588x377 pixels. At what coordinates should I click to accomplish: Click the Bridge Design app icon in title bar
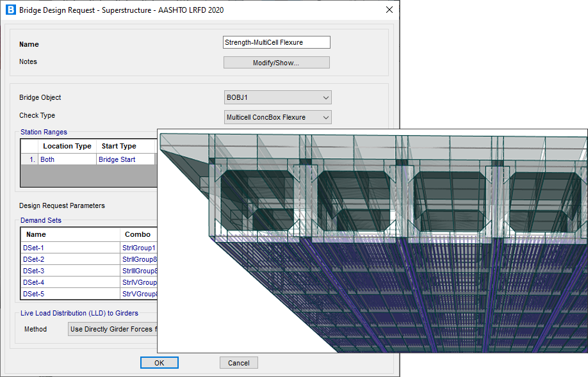pyautogui.click(x=10, y=10)
